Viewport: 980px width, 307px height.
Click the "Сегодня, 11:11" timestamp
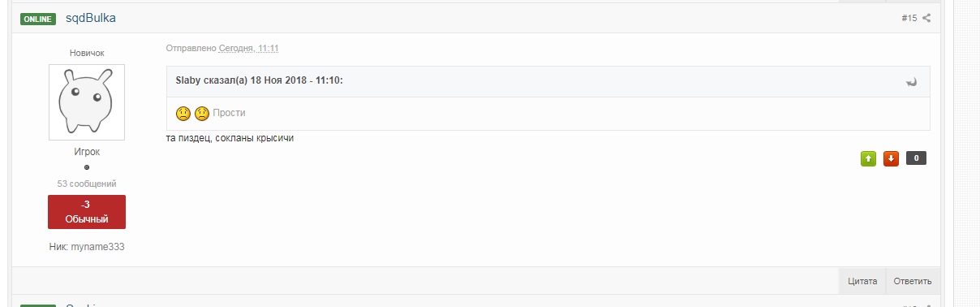249,49
